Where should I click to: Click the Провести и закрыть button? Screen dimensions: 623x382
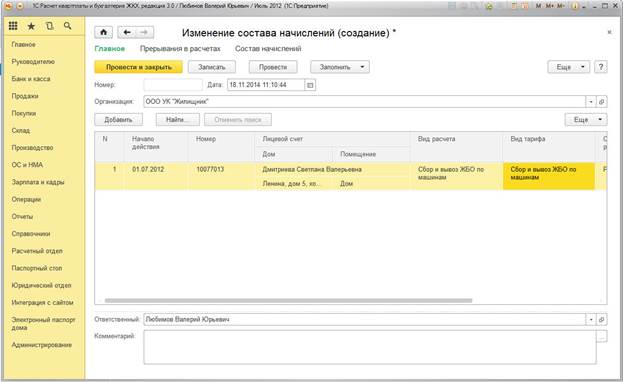coord(139,67)
